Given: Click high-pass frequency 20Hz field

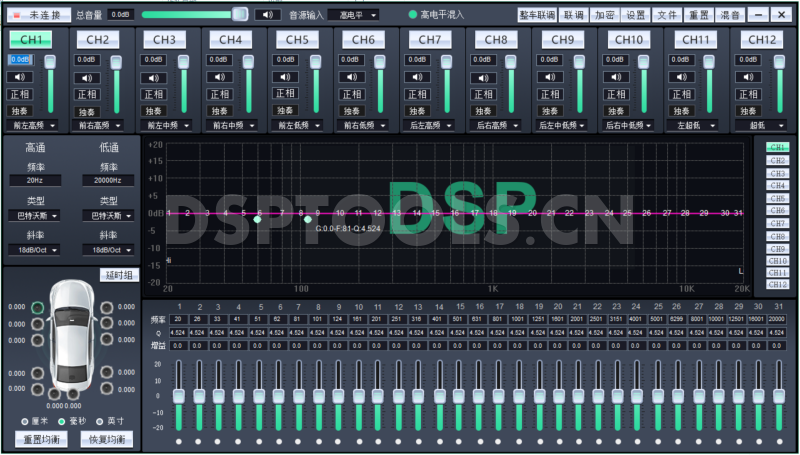Looking at the screenshot, I should [35, 181].
